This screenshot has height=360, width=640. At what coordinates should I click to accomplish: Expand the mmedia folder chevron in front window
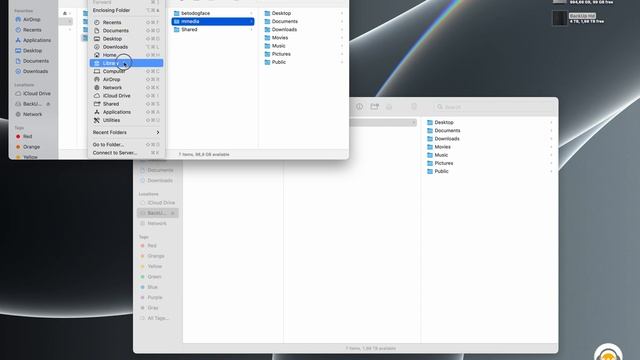[x=251, y=22]
